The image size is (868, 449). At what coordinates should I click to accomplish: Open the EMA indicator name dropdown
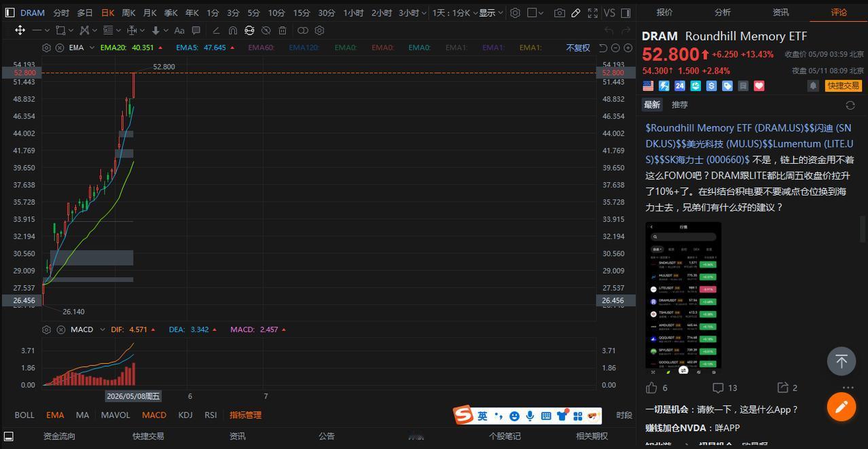coord(91,48)
